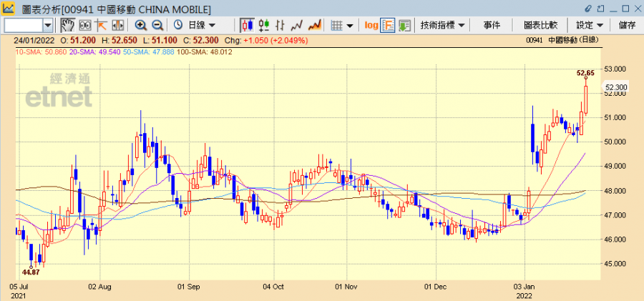Screen dimensions: 644x301
Task: Click the 儲存 save button
Action: click(x=627, y=25)
